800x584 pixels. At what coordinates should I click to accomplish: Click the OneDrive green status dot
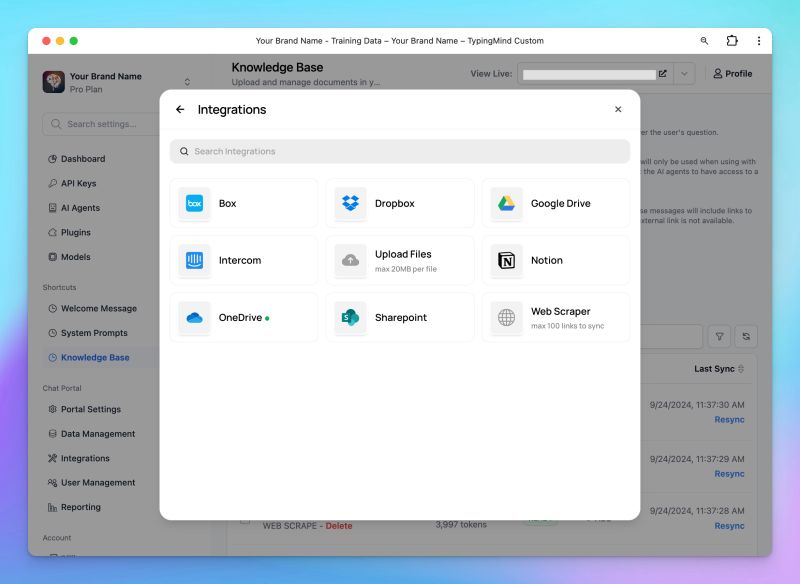[267, 319]
